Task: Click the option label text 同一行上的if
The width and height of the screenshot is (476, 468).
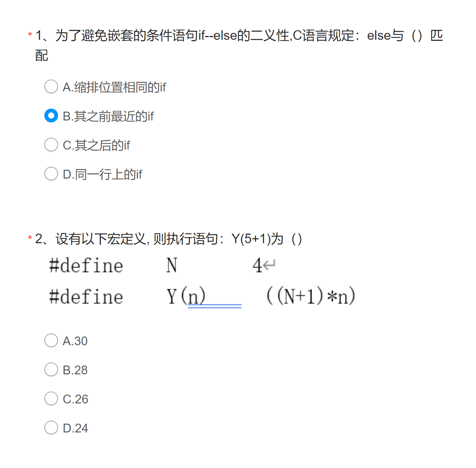Action: 108,174
